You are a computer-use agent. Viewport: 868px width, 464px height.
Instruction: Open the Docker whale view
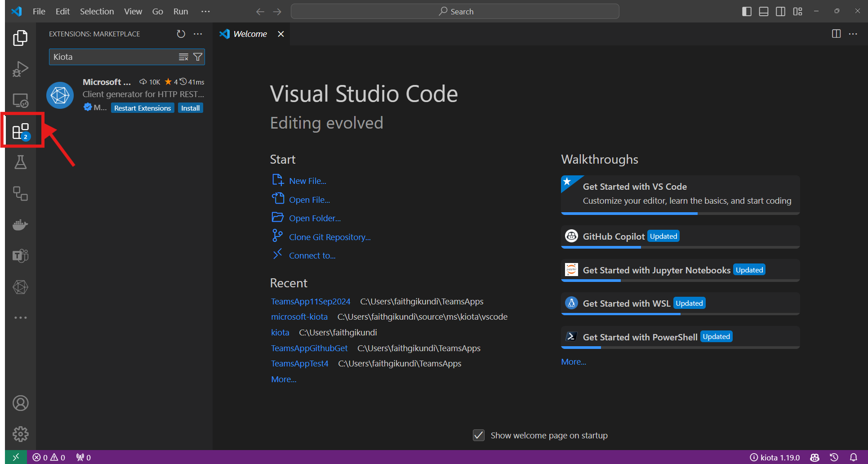[x=20, y=224]
